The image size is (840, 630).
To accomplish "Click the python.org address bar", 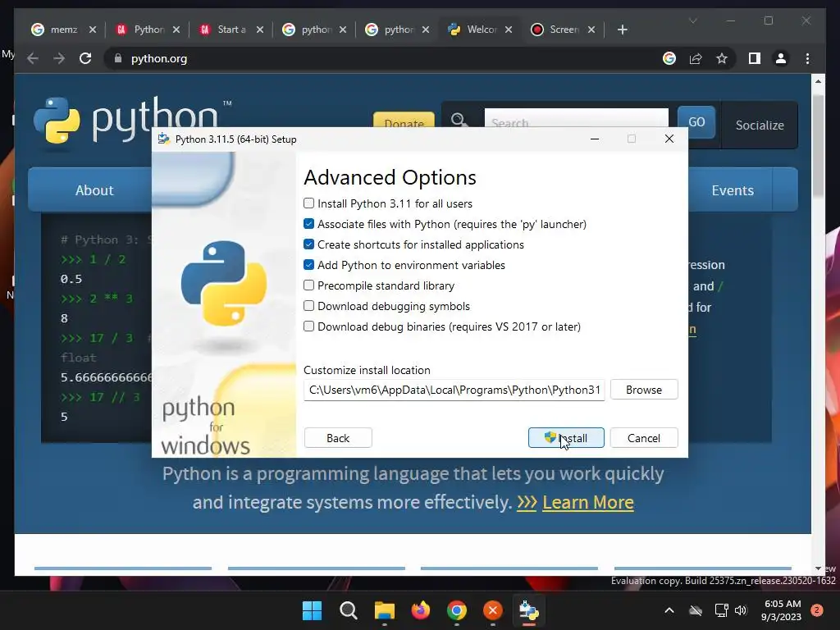I will 375,58.
